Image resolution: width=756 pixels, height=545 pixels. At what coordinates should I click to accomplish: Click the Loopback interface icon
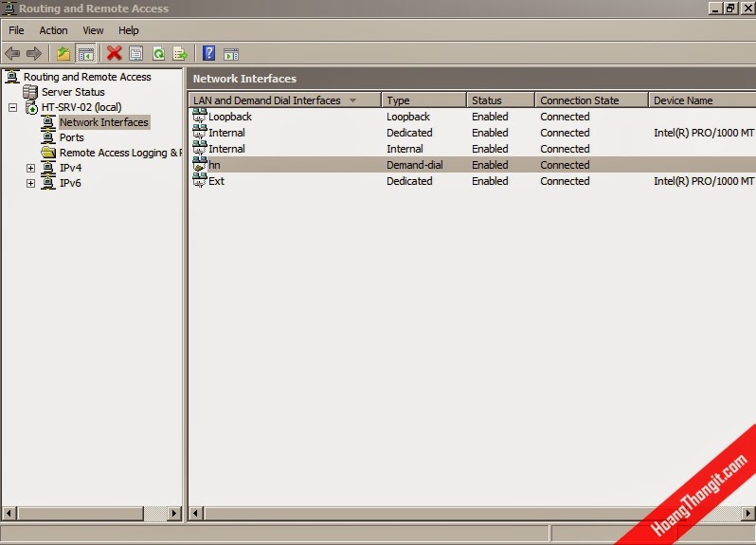coord(199,116)
